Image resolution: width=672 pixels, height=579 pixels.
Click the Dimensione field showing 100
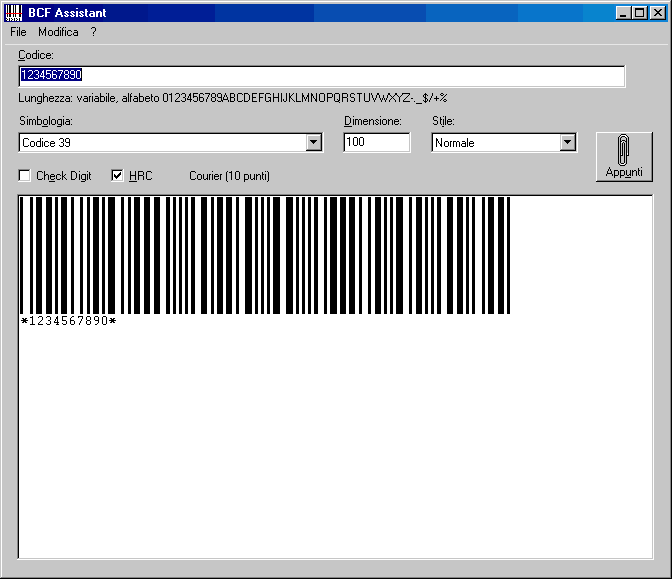tap(376, 143)
